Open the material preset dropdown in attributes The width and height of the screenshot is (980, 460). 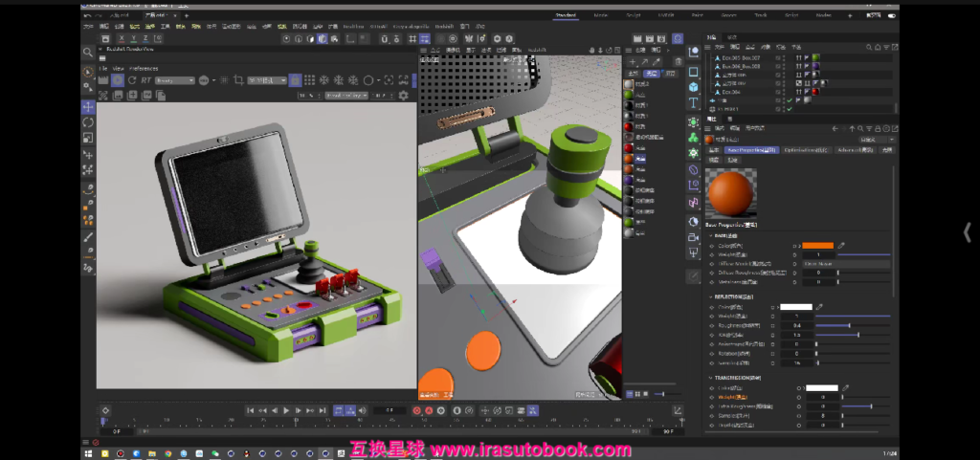click(877, 140)
